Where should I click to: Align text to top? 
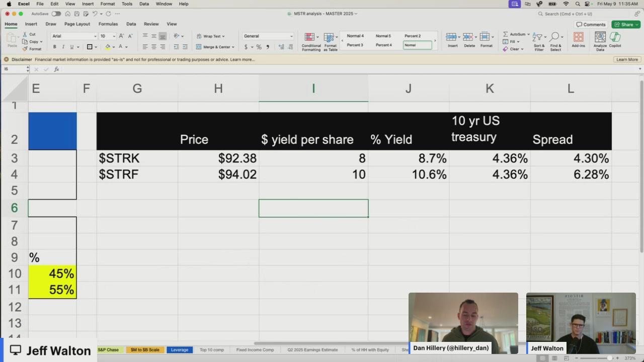tap(145, 36)
